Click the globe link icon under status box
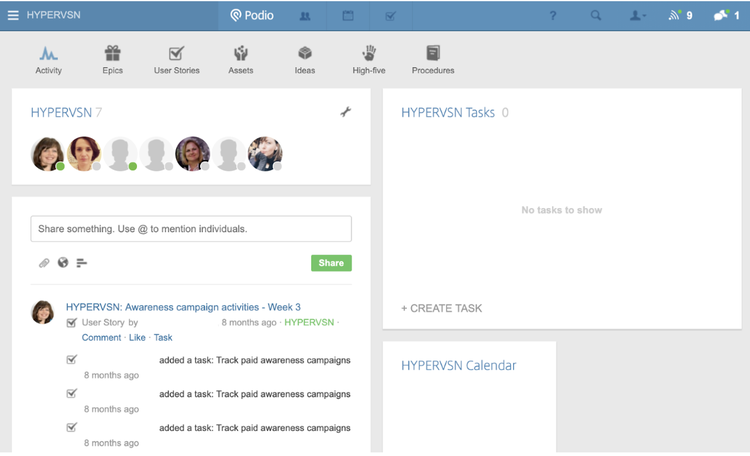This screenshot has height=456, width=750. pyautogui.click(x=63, y=262)
